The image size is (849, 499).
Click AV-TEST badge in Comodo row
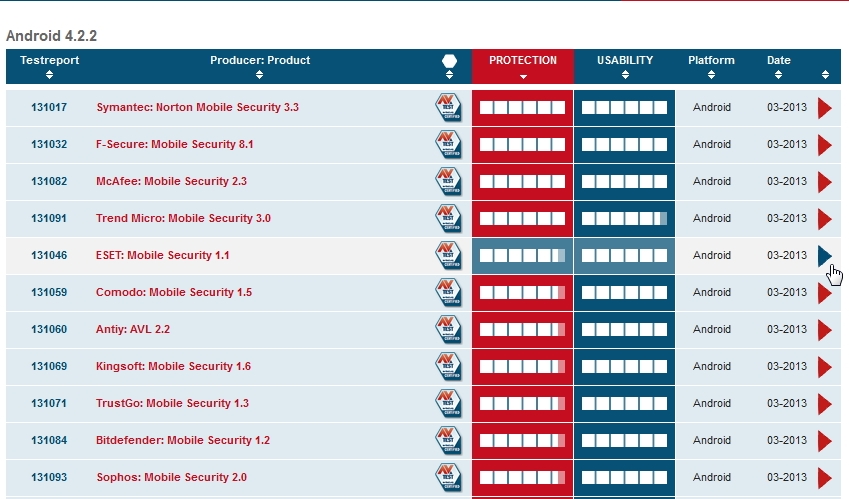click(x=448, y=292)
